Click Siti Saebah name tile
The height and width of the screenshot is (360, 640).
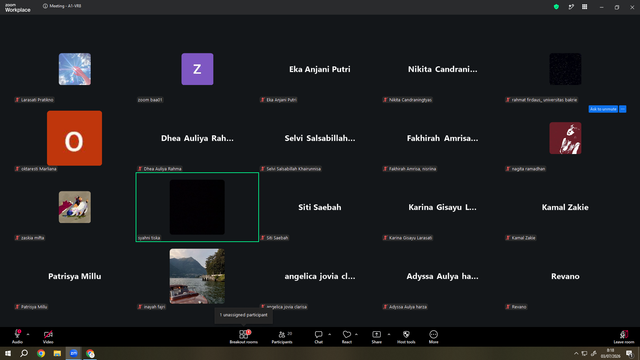pos(320,207)
